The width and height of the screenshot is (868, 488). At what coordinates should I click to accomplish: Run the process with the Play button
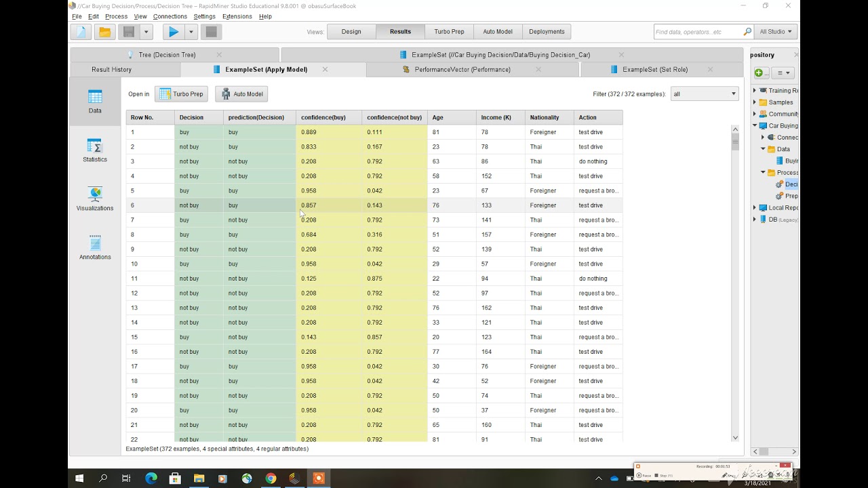click(174, 32)
